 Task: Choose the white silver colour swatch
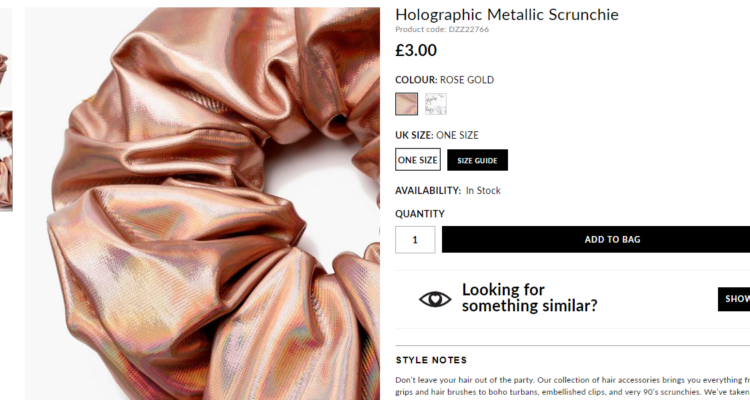tap(436, 104)
